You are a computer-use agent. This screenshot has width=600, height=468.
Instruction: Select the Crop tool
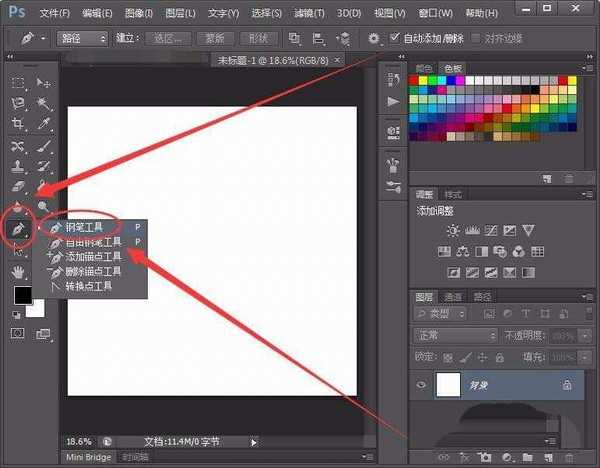(x=18, y=124)
